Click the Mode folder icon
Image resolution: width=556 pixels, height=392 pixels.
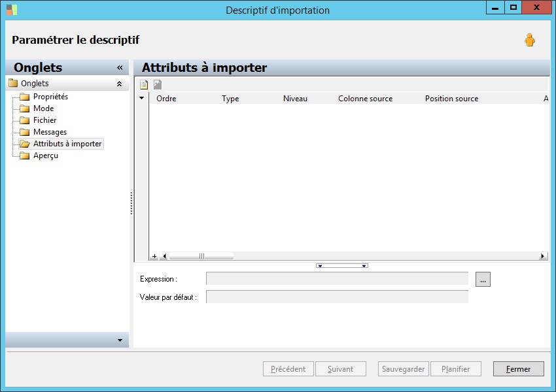tap(24, 108)
